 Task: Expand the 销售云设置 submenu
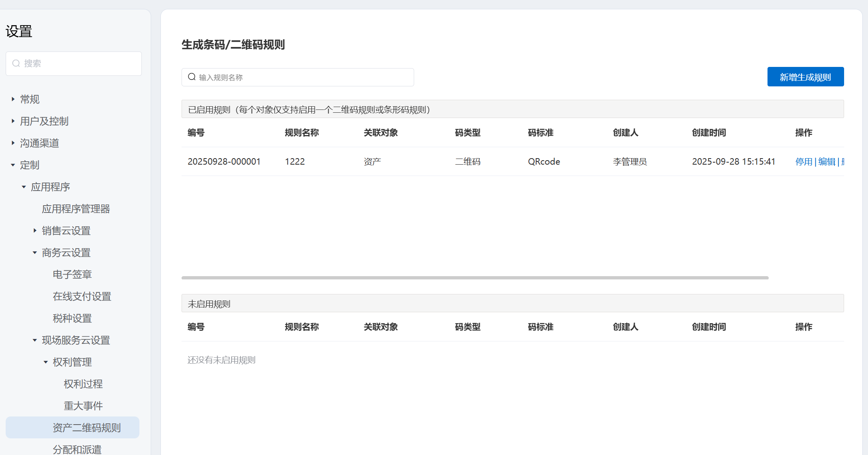click(35, 231)
